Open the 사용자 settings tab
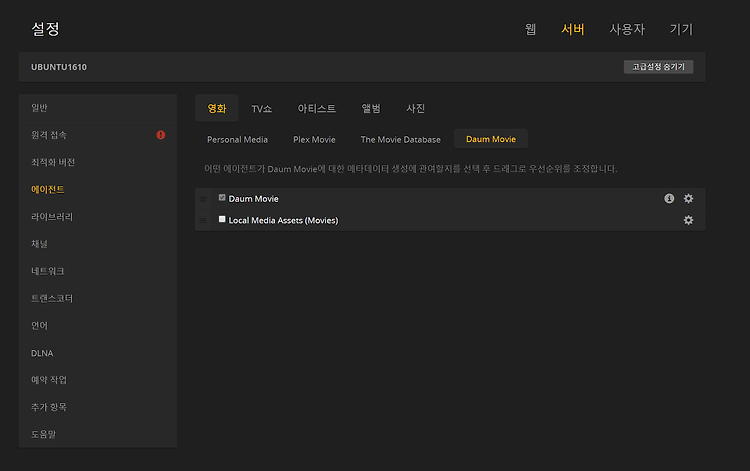This screenshot has height=471, width=750. [627, 29]
